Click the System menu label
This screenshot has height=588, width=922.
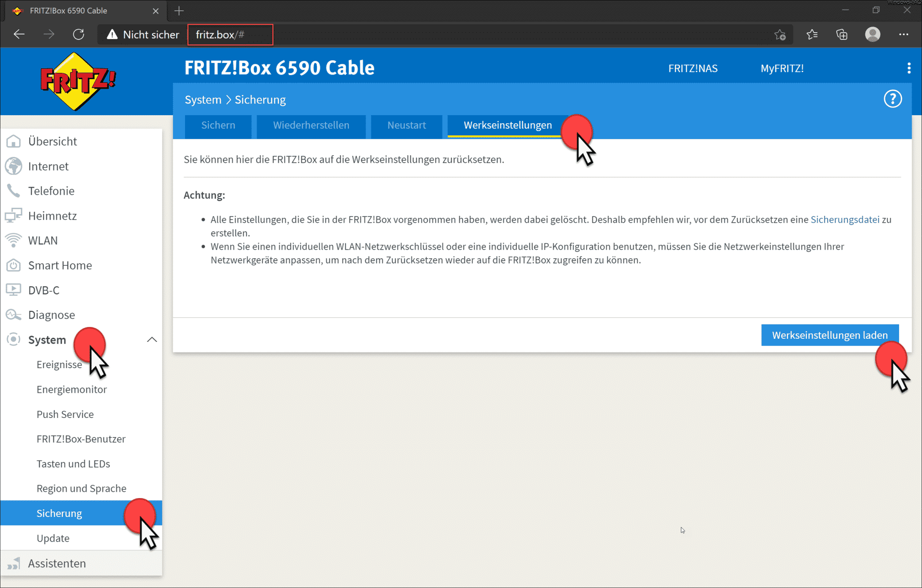[47, 340]
